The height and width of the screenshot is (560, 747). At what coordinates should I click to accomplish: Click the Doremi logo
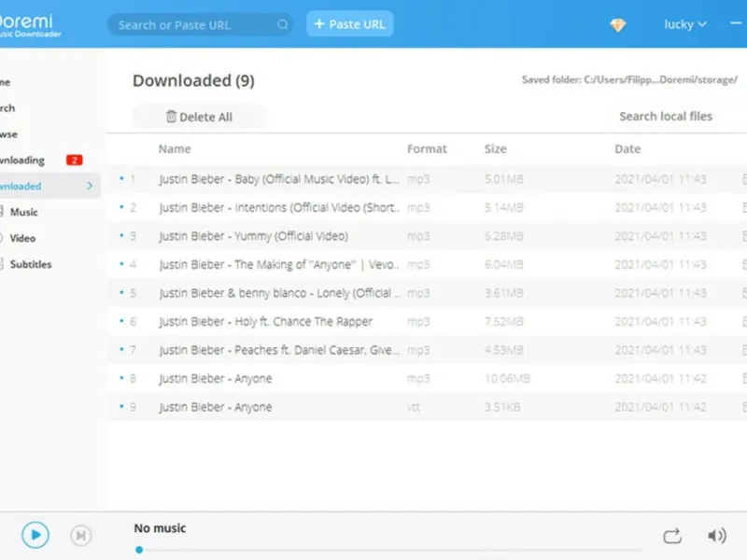[x=29, y=25]
